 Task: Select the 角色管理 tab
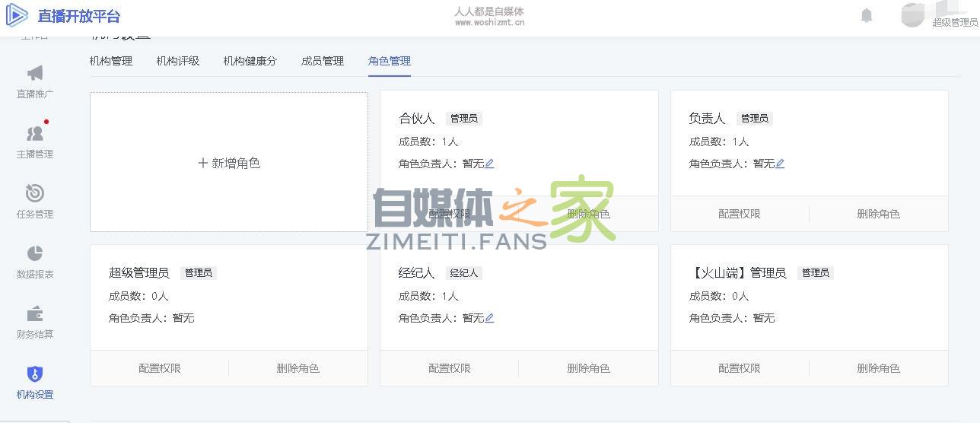click(390, 61)
